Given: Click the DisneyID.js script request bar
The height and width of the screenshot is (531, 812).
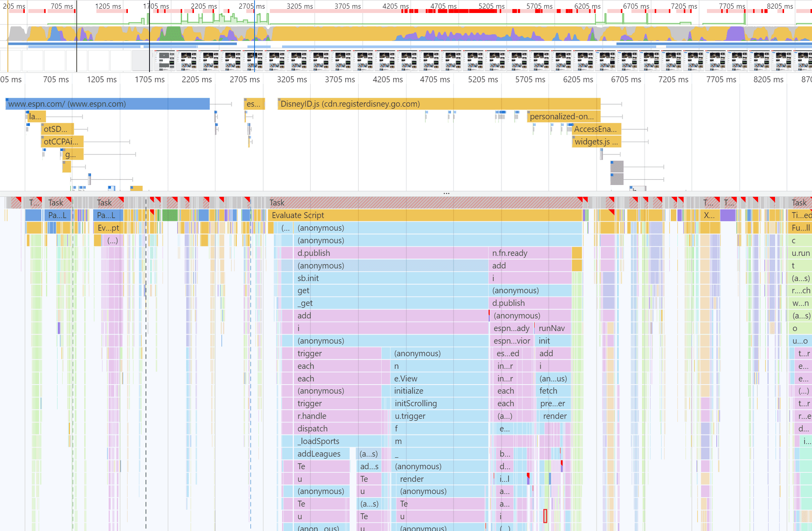Looking at the screenshot, I should click(433, 104).
